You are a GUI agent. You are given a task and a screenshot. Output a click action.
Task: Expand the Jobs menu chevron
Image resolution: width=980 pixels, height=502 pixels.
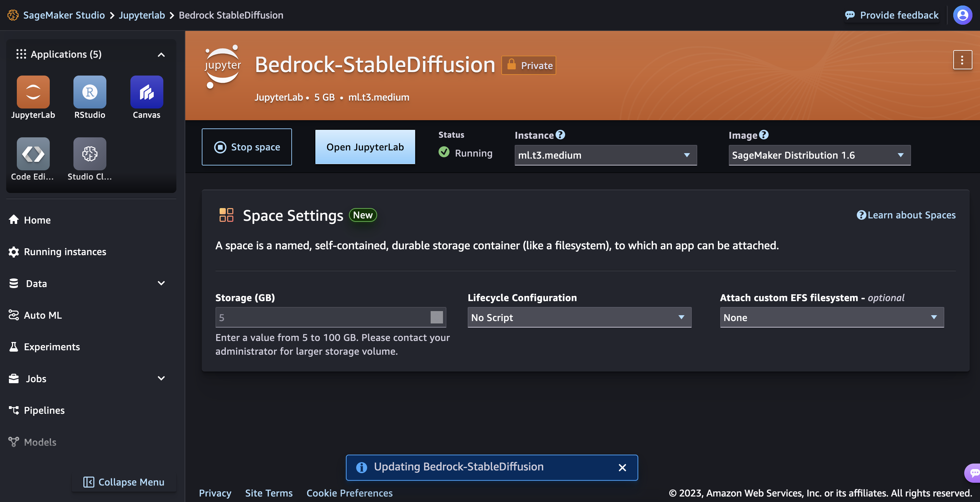click(161, 378)
